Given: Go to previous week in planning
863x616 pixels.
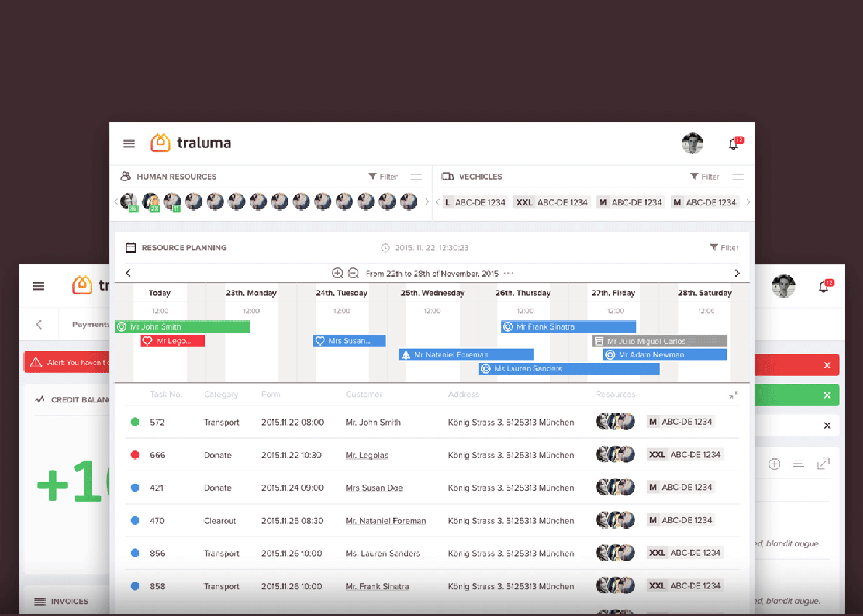Looking at the screenshot, I should 128,273.
